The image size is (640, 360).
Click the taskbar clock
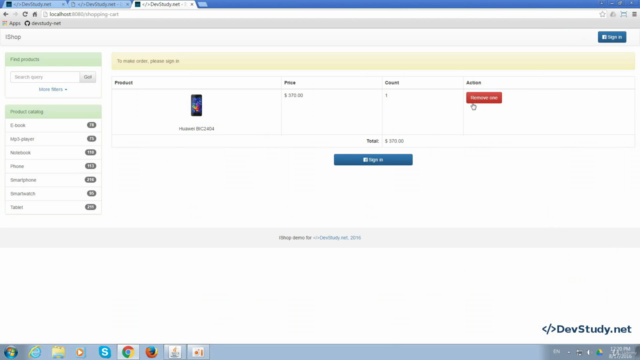[620, 352]
